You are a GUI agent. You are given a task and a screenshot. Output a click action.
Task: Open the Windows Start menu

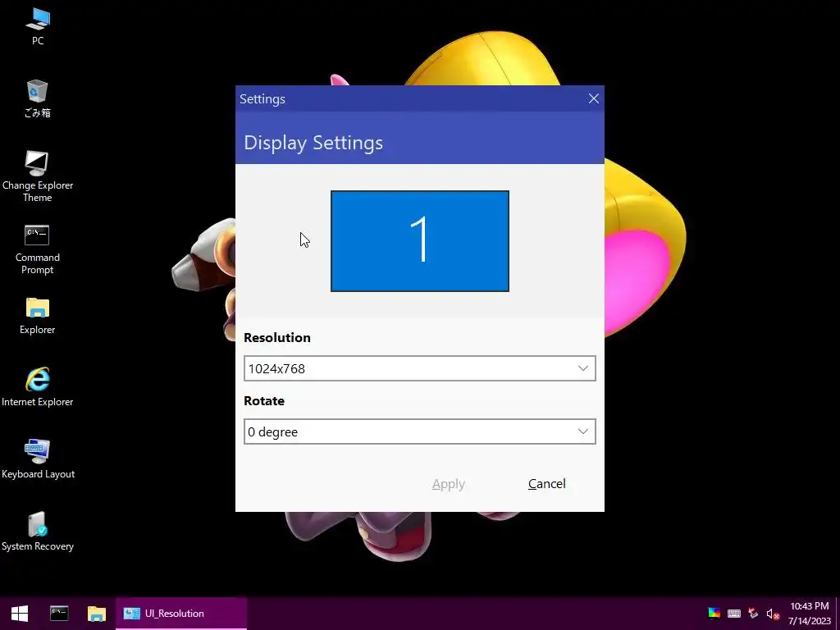(20, 614)
